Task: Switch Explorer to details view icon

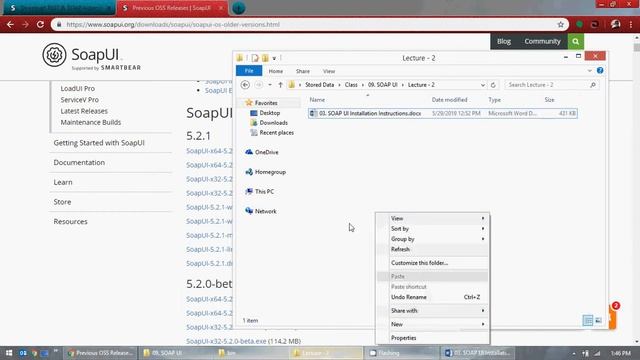Action: coord(588,320)
